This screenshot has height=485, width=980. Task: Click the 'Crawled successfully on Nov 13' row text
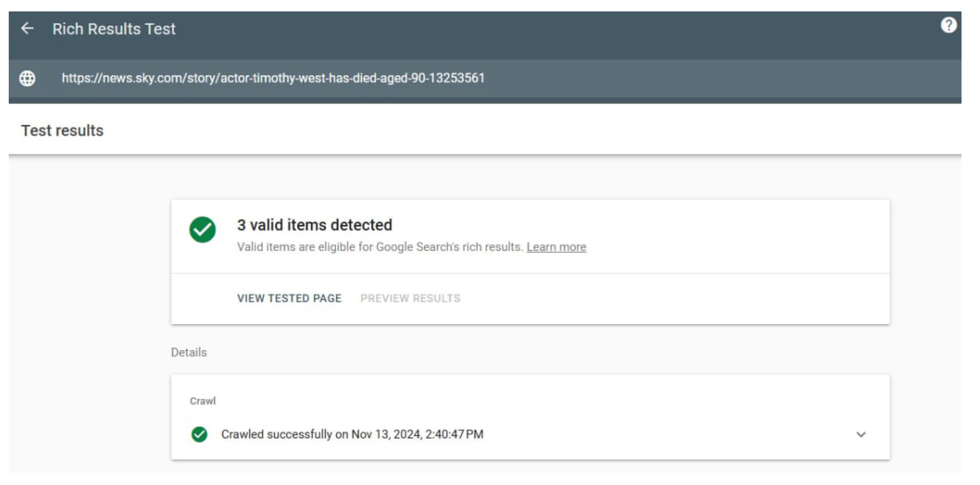point(352,434)
